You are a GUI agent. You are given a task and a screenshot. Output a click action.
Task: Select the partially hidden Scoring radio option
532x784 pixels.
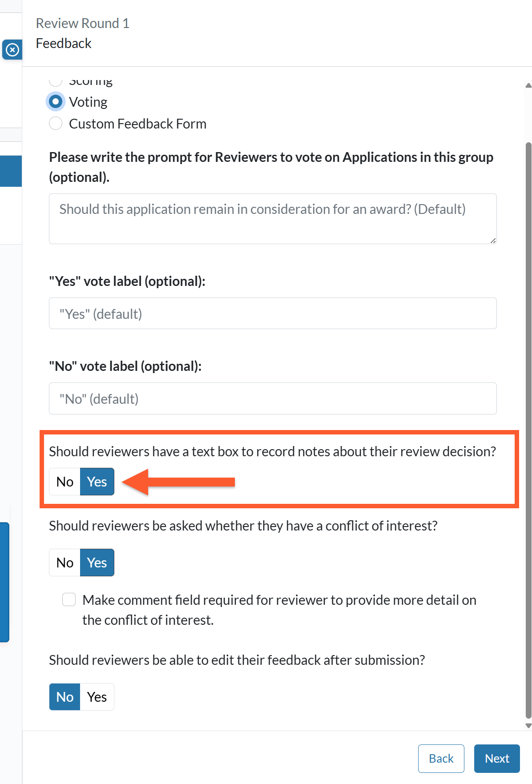[x=56, y=81]
